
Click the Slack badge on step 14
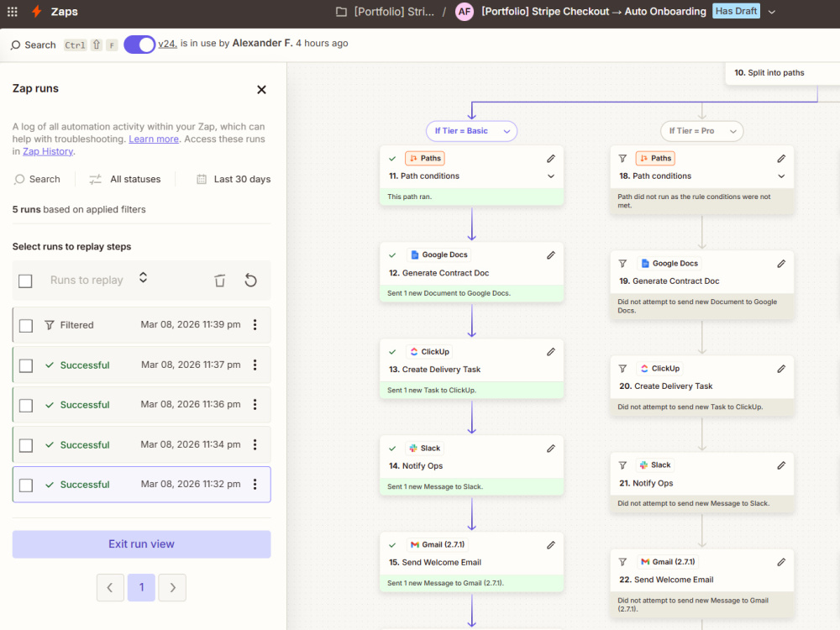coord(425,449)
